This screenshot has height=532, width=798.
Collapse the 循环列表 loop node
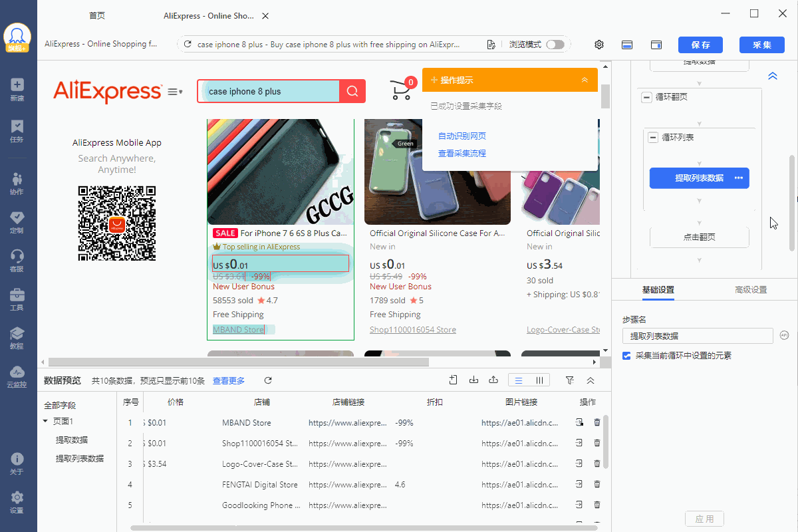653,138
